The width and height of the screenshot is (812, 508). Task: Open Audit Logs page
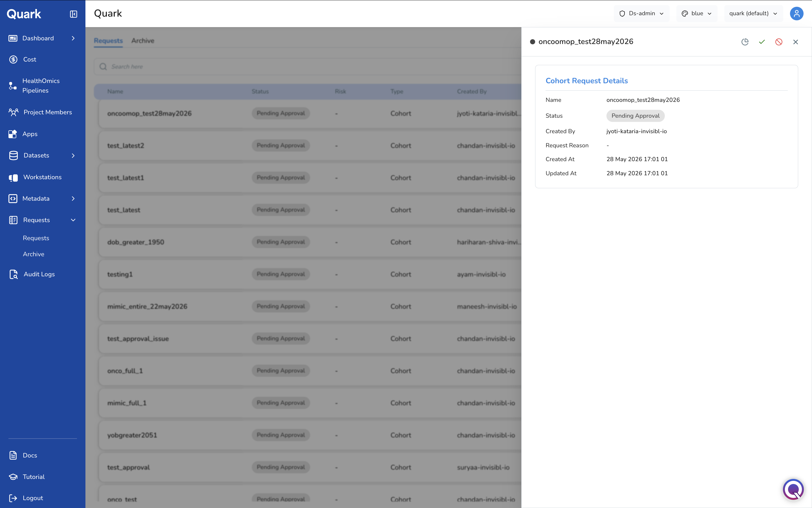[x=39, y=274]
